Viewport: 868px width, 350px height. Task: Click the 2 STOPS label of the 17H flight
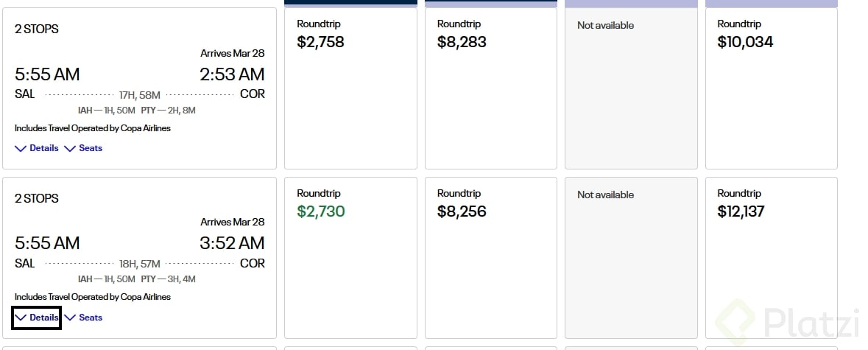[37, 29]
